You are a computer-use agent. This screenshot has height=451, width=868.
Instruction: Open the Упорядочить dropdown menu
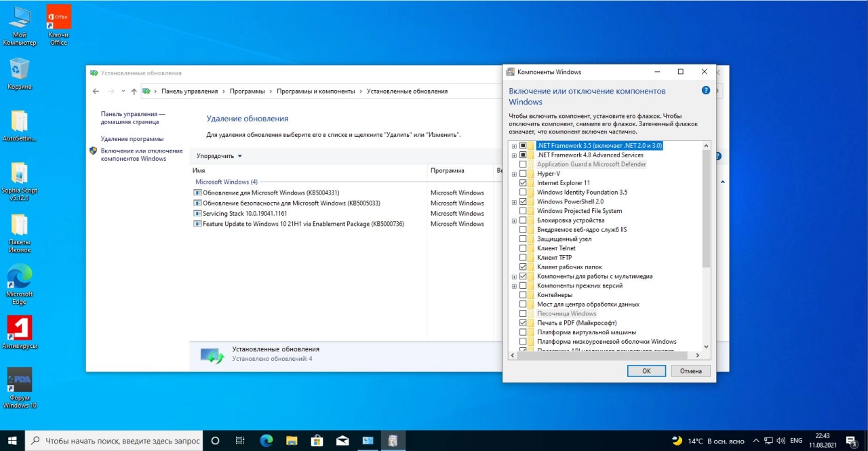[219, 156]
